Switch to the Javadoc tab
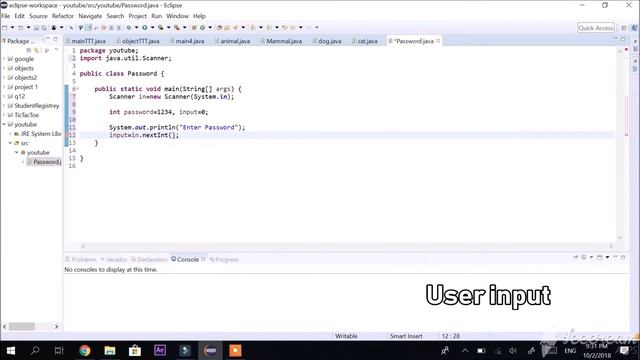The width and height of the screenshot is (640, 360). tap(114, 260)
